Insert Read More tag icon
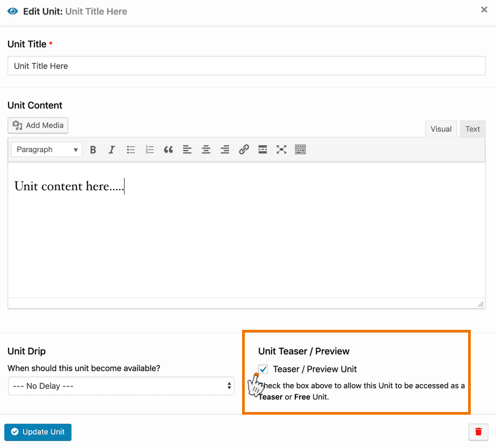Viewport: 496px width, 448px height. pos(262,149)
